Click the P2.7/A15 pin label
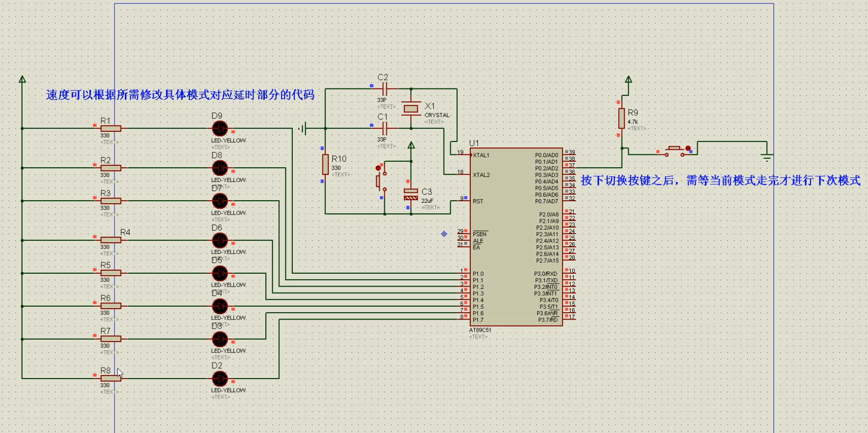Image resolution: width=868 pixels, height=433 pixels. [547, 260]
